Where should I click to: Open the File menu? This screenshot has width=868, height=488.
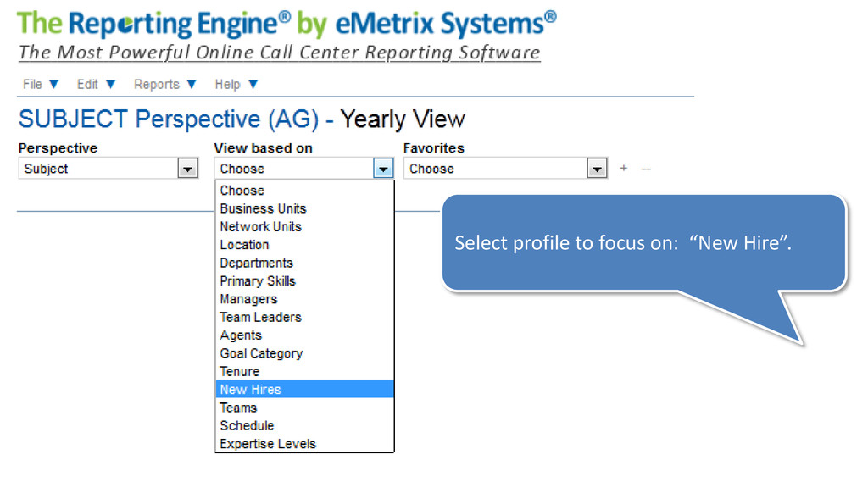click(41, 84)
